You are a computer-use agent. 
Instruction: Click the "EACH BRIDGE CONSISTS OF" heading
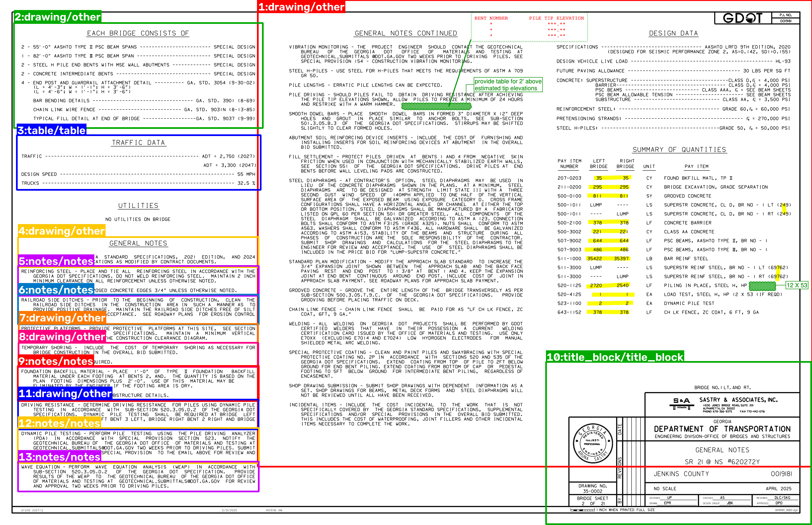138,33
